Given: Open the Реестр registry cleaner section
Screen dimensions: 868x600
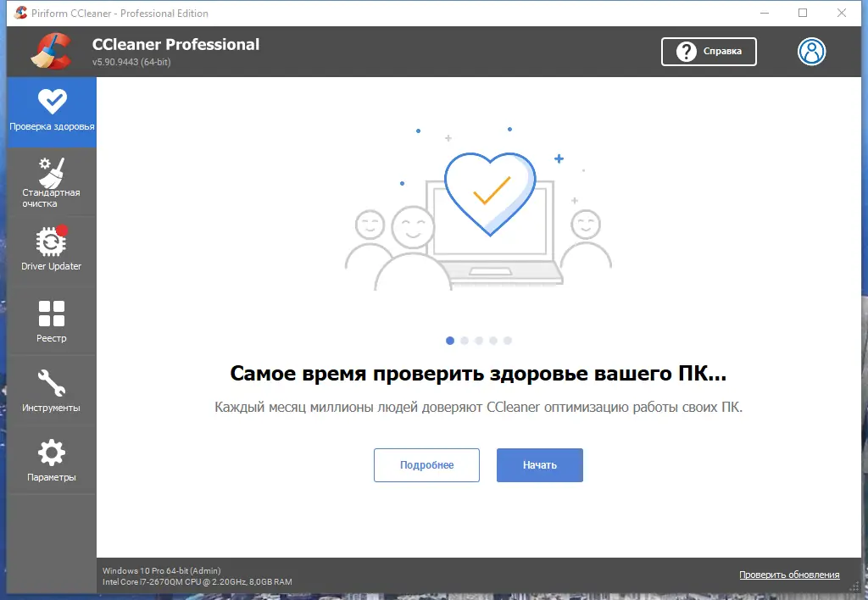Looking at the screenshot, I should pyautogui.click(x=51, y=320).
